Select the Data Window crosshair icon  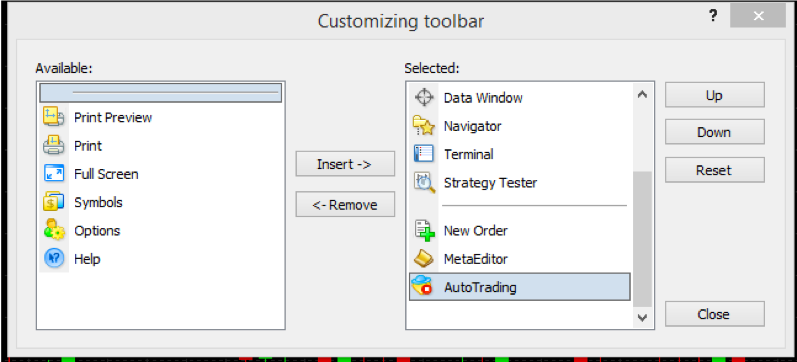click(x=423, y=97)
